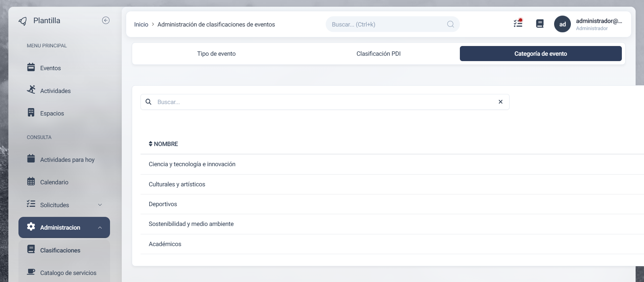Open the notifications task list icon
The width and height of the screenshot is (644, 282).
tap(518, 23)
